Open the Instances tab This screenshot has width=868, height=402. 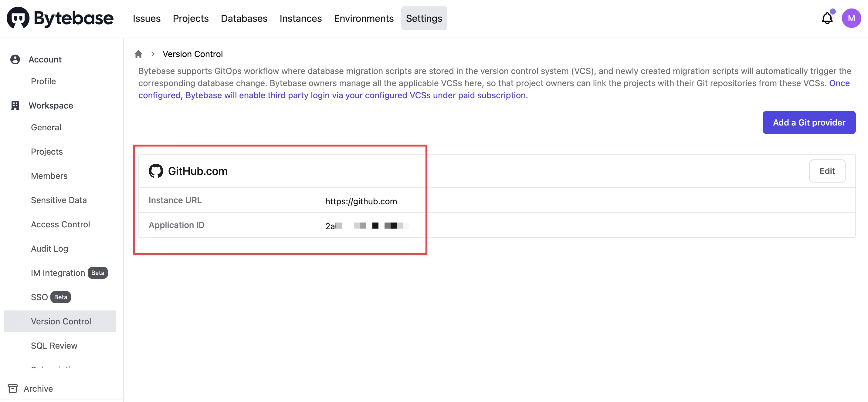pos(300,18)
